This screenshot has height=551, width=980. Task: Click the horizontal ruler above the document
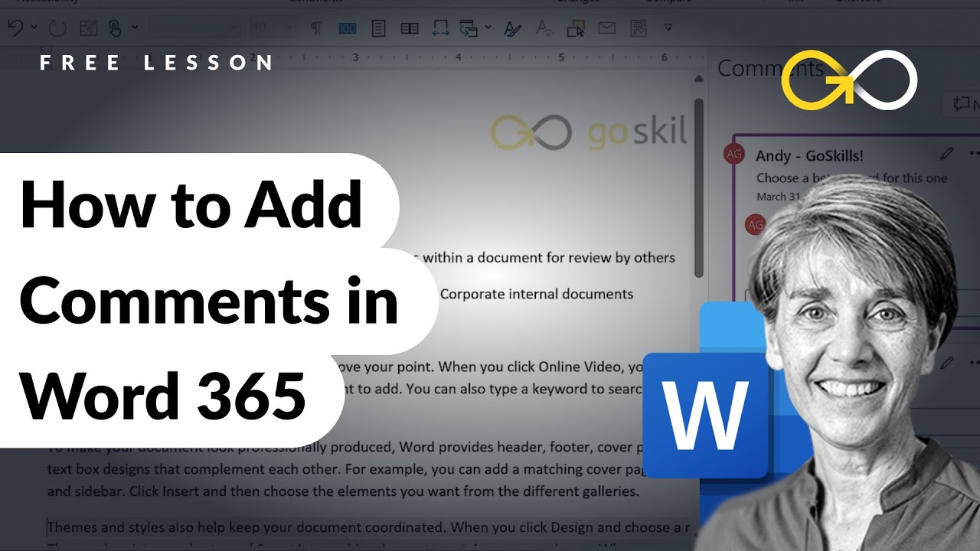click(x=354, y=57)
